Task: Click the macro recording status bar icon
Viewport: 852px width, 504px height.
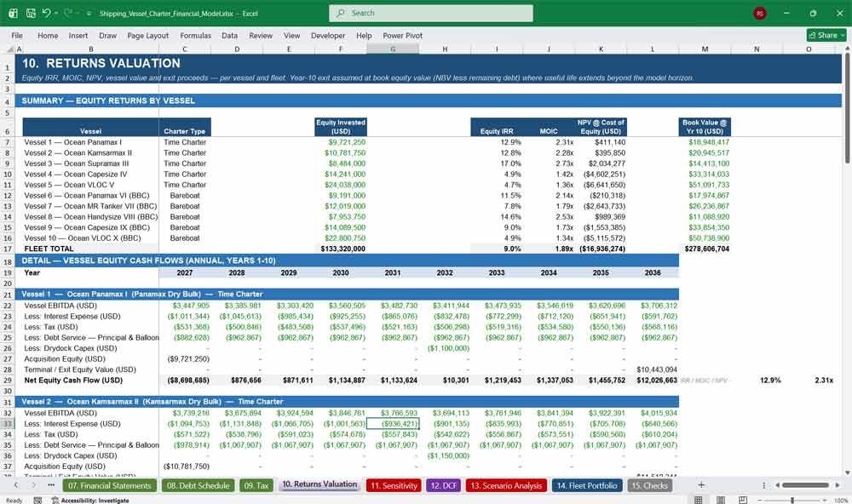Action: click(37, 501)
